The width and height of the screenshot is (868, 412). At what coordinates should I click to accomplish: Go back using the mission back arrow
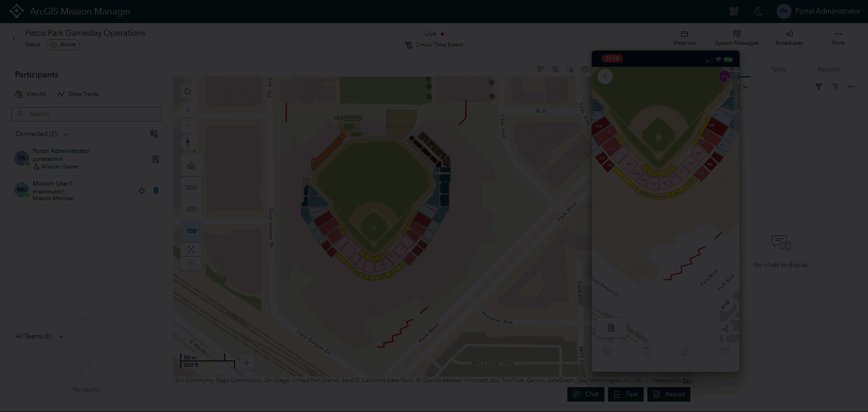(x=14, y=39)
